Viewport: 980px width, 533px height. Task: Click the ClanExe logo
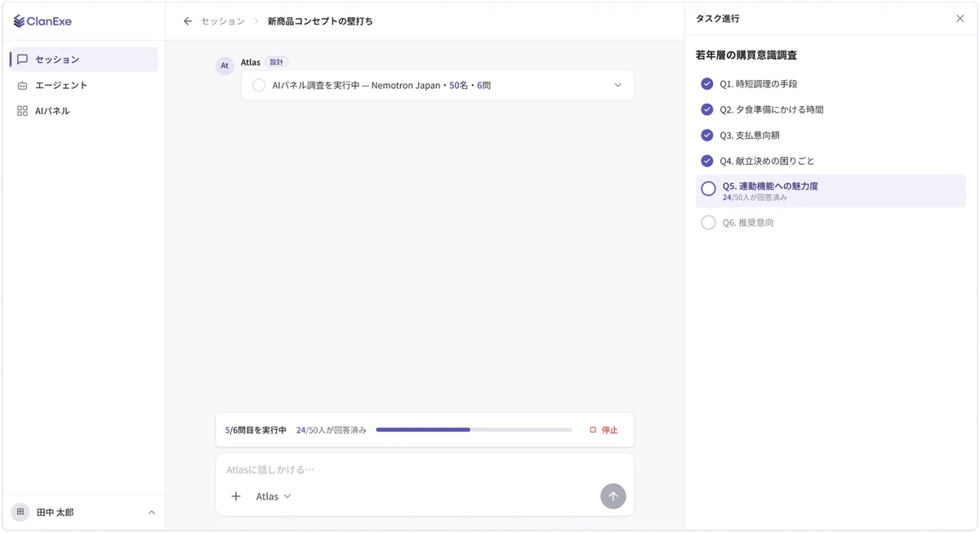point(42,21)
